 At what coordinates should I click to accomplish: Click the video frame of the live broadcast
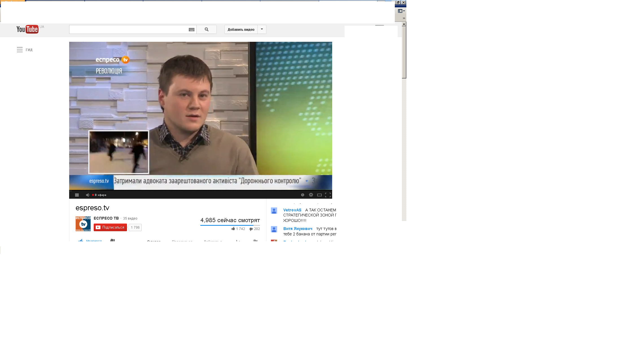click(x=201, y=116)
